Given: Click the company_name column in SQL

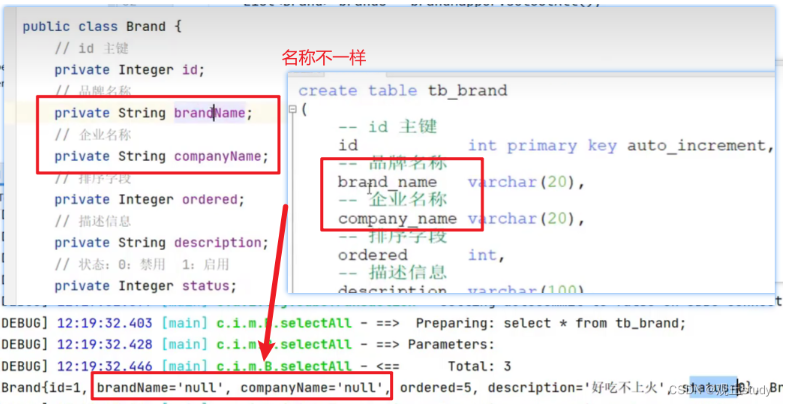Looking at the screenshot, I should (397, 219).
